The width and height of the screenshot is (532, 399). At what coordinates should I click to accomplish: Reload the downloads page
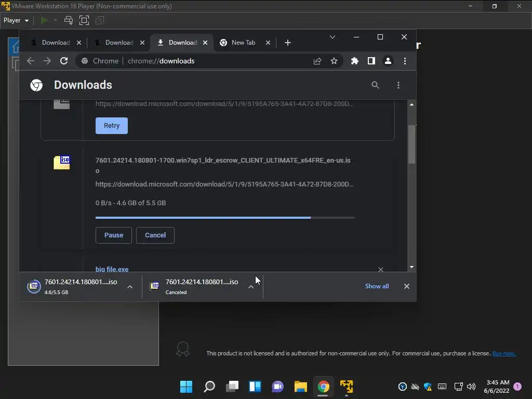(64, 61)
